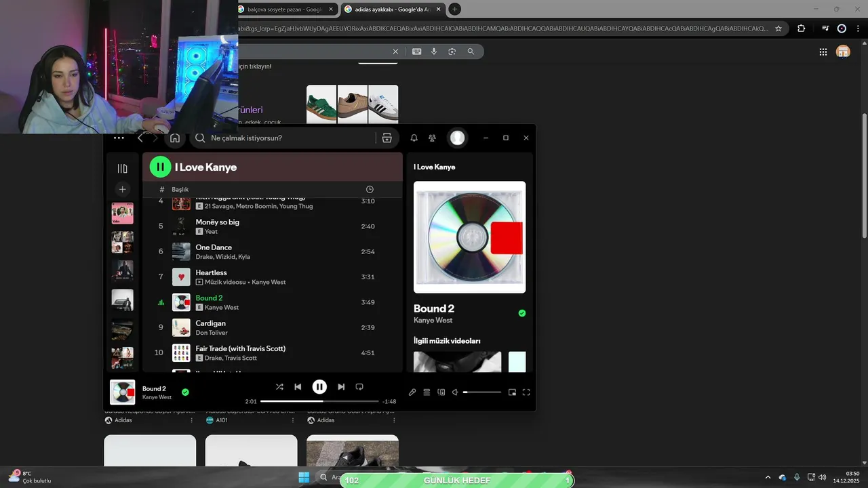Open Windows Start menu
The width and height of the screenshot is (868, 488).
pyautogui.click(x=304, y=477)
